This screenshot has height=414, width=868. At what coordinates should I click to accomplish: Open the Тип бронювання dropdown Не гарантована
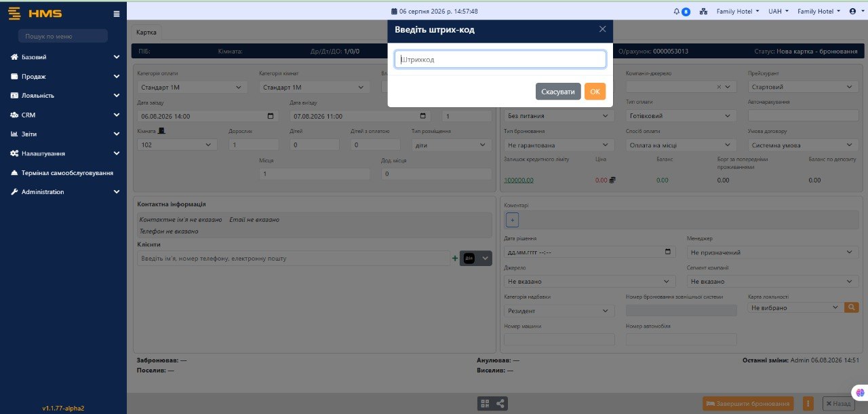tap(559, 145)
